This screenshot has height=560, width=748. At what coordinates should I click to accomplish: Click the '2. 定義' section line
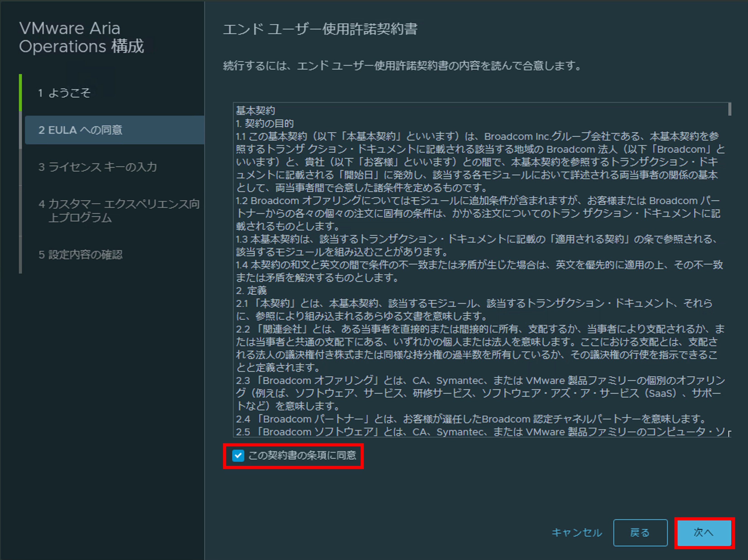pyautogui.click(x=251, y=290)
